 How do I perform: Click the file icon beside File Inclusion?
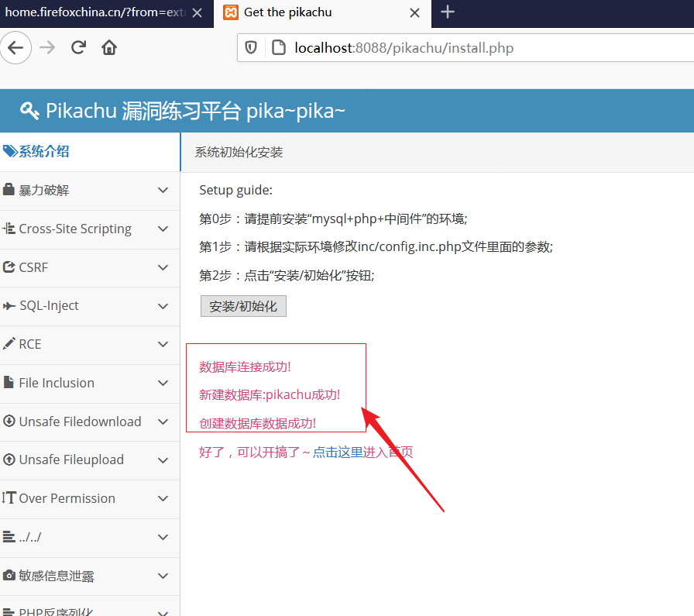tap(9, 382)
